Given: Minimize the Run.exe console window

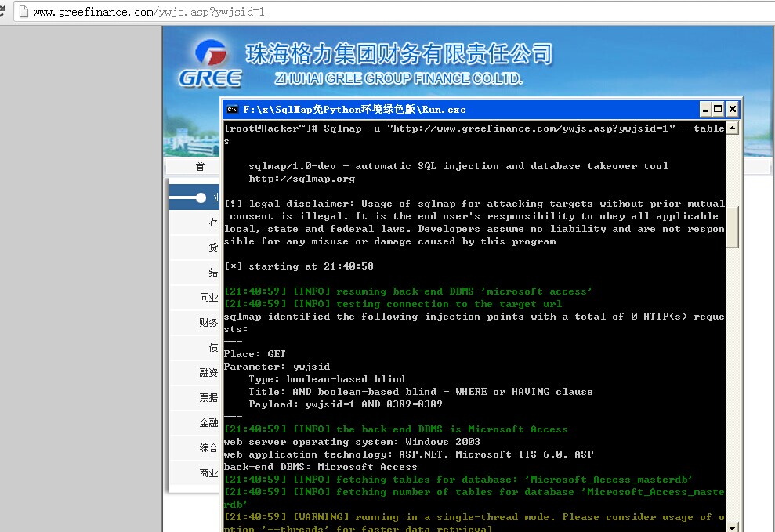Looking at the screenshot, I should 705,109.
